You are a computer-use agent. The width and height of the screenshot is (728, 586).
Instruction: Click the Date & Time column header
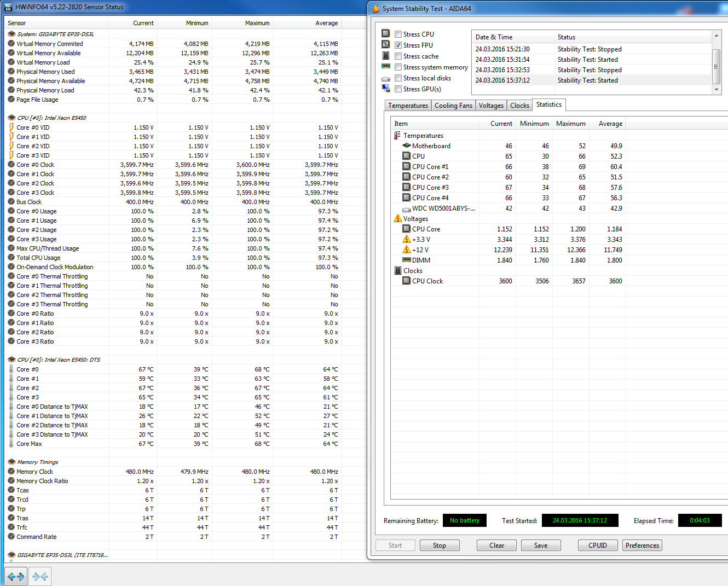tap(513, 37)
